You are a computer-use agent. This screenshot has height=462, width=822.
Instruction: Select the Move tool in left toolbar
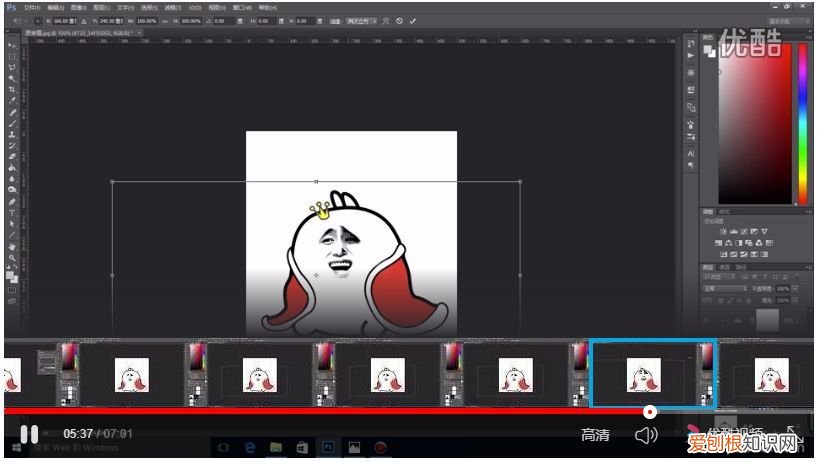click(12, 45)
